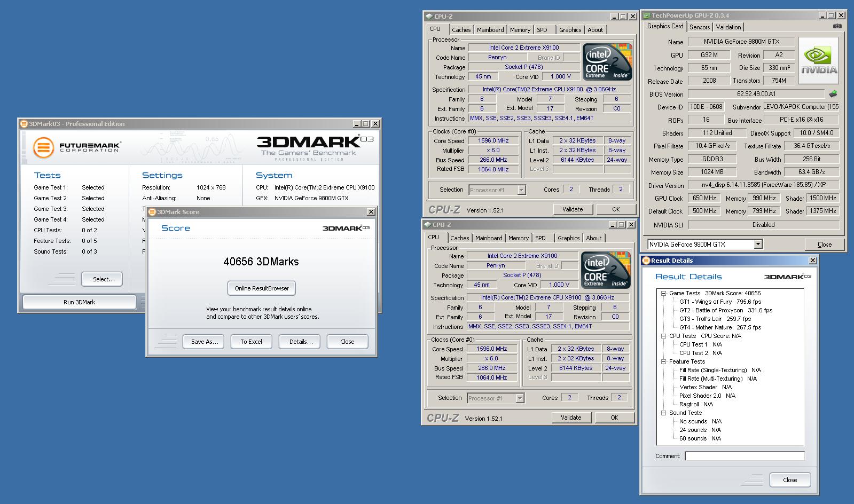Screen dimensions: 854x504
Task: Minimize the 3DMark03 main window
Action: (356, 123)
